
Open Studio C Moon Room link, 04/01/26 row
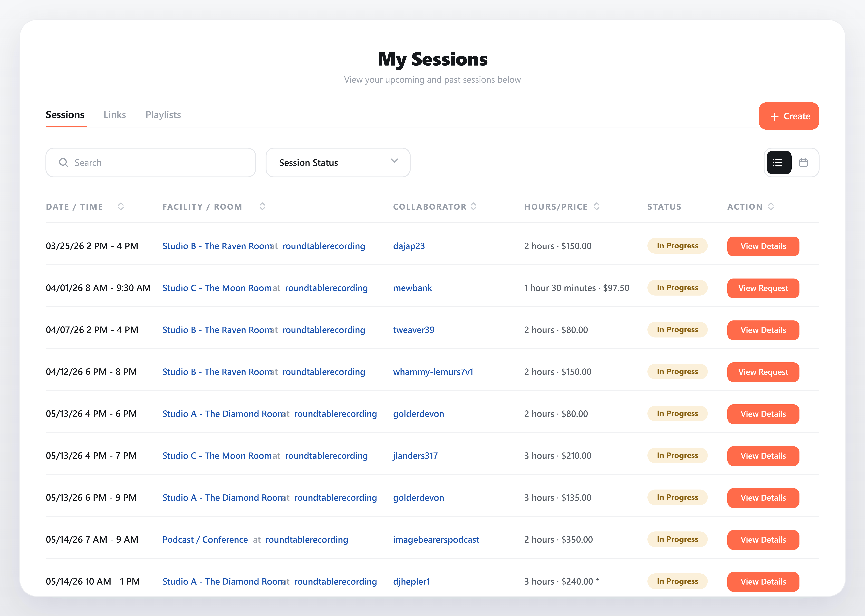(217, 288)
